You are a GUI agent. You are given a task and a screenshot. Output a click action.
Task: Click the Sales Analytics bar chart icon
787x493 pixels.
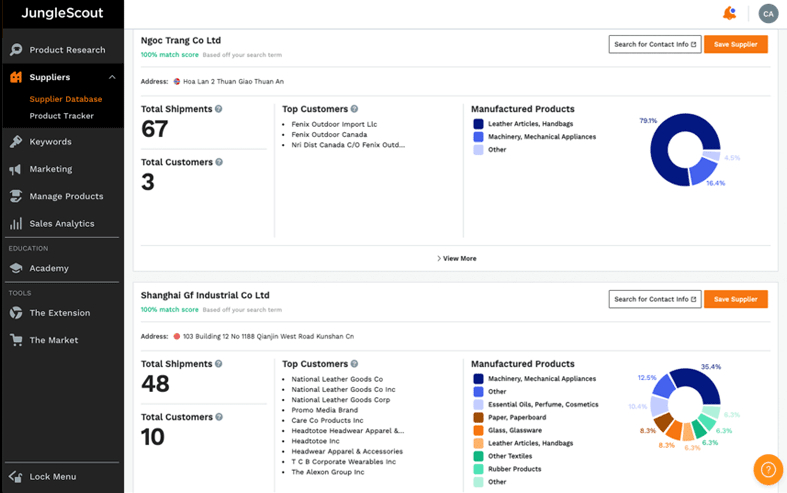[16, 224]
